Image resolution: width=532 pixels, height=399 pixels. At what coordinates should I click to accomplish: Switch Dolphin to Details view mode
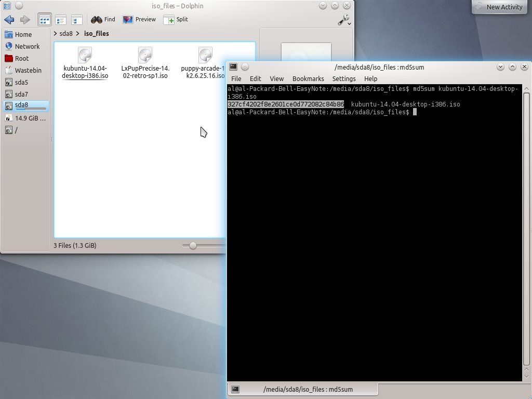(x=61, y=20)
